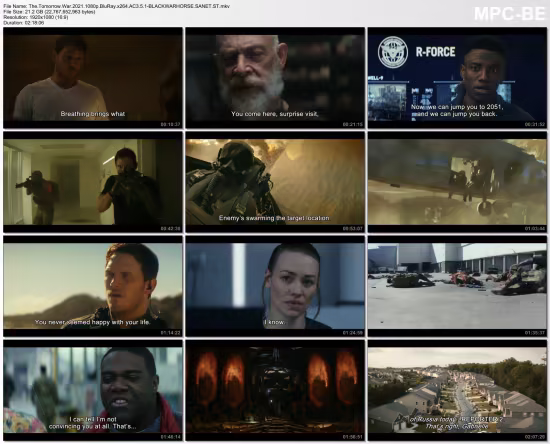This screenshot has width=550, height=444.
Task: Click the 00:53:07 timestamp on pilot frame
Action: [x=353, y=229]
